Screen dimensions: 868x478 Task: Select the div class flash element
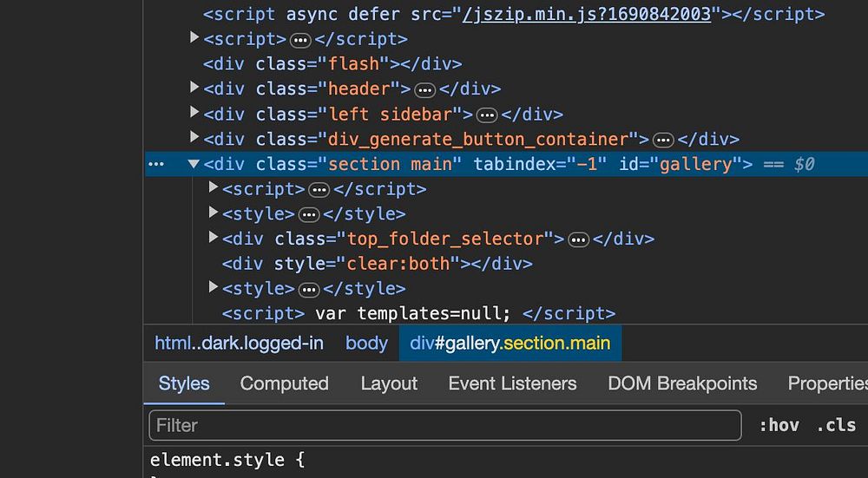pyautogui.click(x=332, y=64)
